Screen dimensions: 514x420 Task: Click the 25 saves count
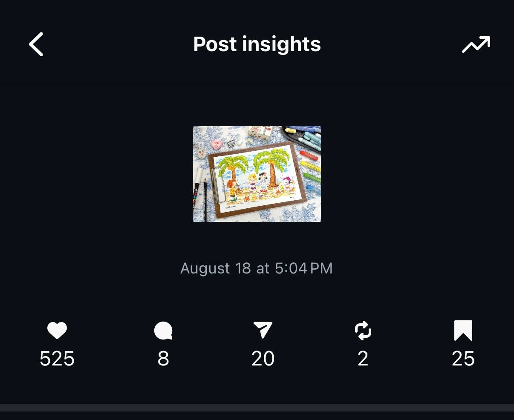463,359
